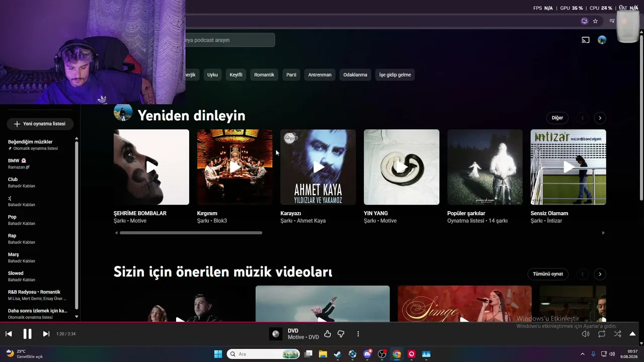Select the Antrenman mood chip
Screen dimensions: 644x362
(x=320, y=75)
